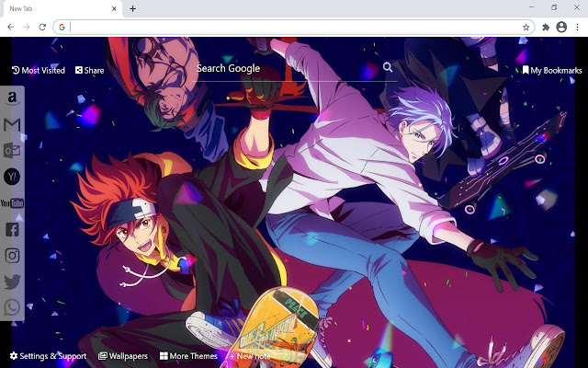Open a new tab with plus button
The image size is (588, 368).
(132, 8)
